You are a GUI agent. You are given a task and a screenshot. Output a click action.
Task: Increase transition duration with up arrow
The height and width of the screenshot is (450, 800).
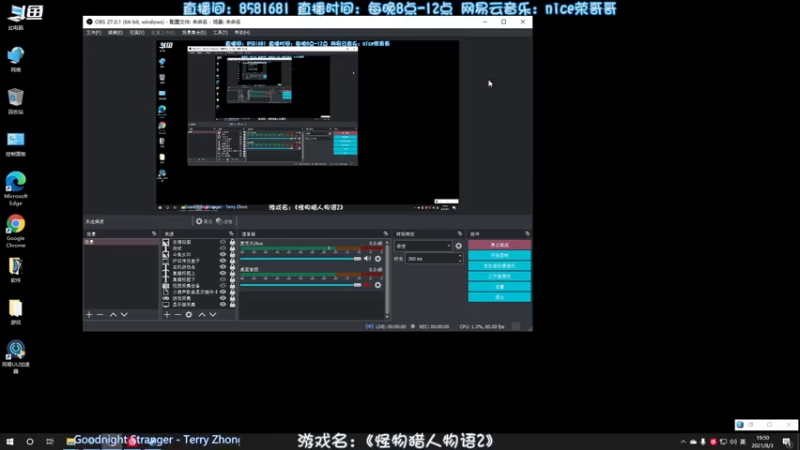pos(460,257)
